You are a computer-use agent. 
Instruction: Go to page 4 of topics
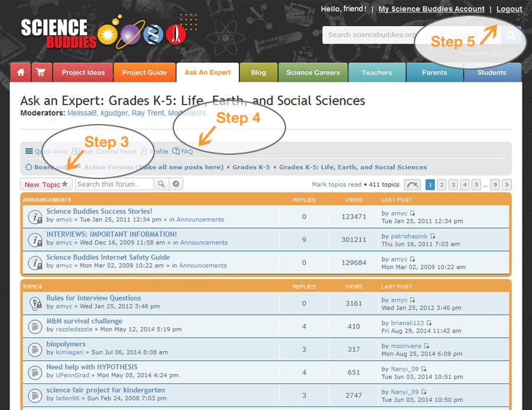pyautogui.click(x=465, y=184)
